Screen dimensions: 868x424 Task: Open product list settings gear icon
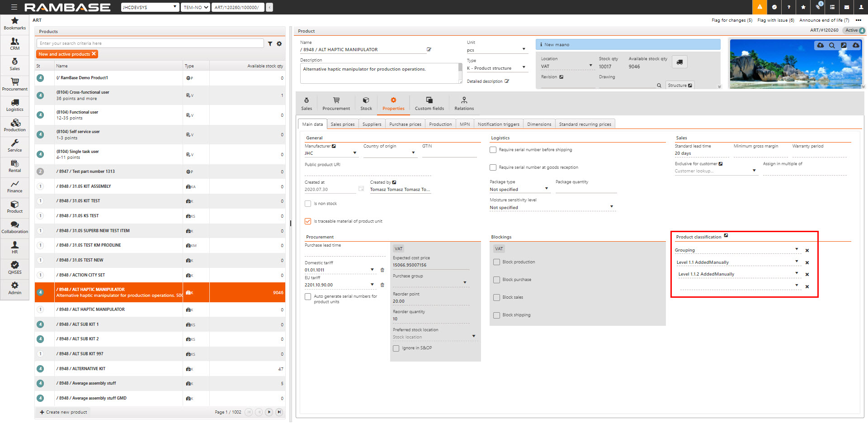tap(279, 44)
